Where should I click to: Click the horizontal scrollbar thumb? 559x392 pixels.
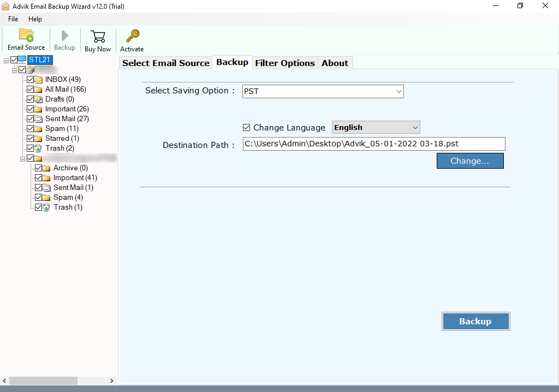tap(43, 381)
